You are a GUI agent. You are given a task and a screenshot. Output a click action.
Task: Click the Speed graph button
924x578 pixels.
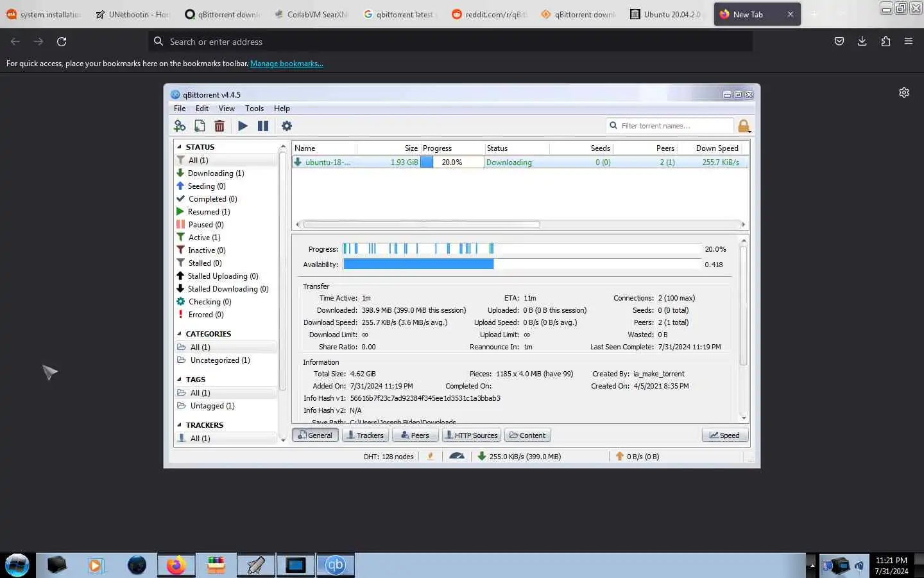(x=725, y=435)
